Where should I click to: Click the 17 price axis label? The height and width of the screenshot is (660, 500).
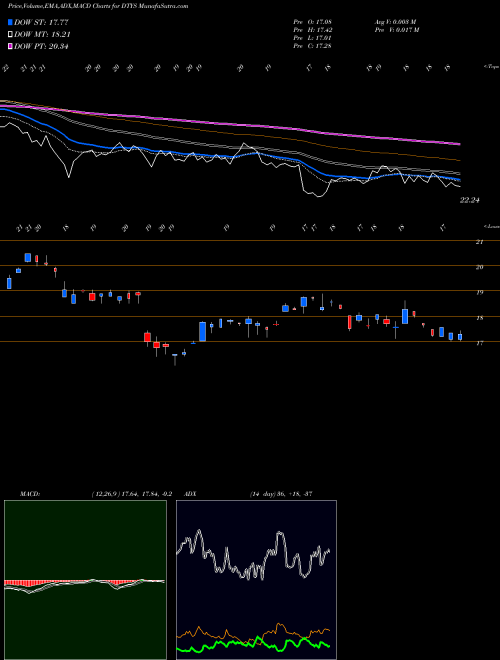click(x=479, y=343)
